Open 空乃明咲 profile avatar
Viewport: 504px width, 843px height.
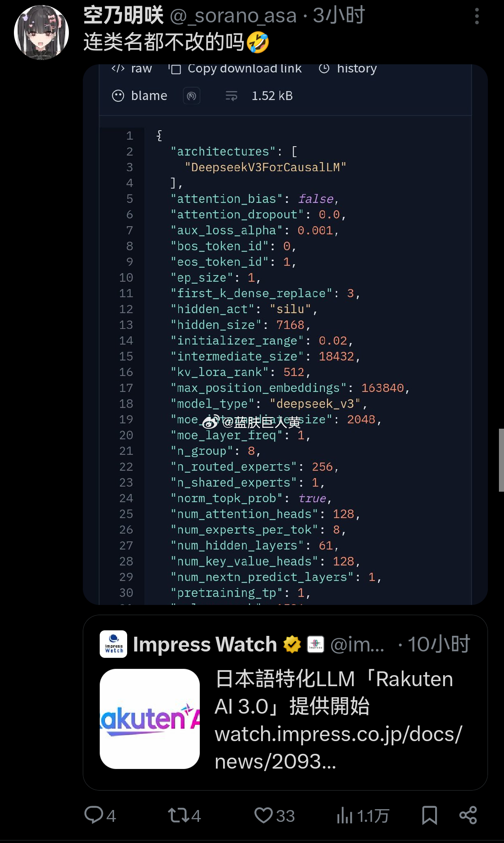(x=41, y=32)
